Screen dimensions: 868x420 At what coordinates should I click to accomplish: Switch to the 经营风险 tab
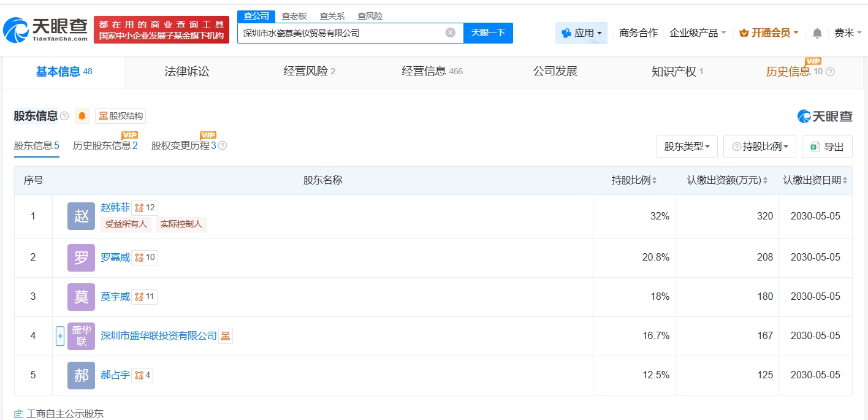coord(310,72)
